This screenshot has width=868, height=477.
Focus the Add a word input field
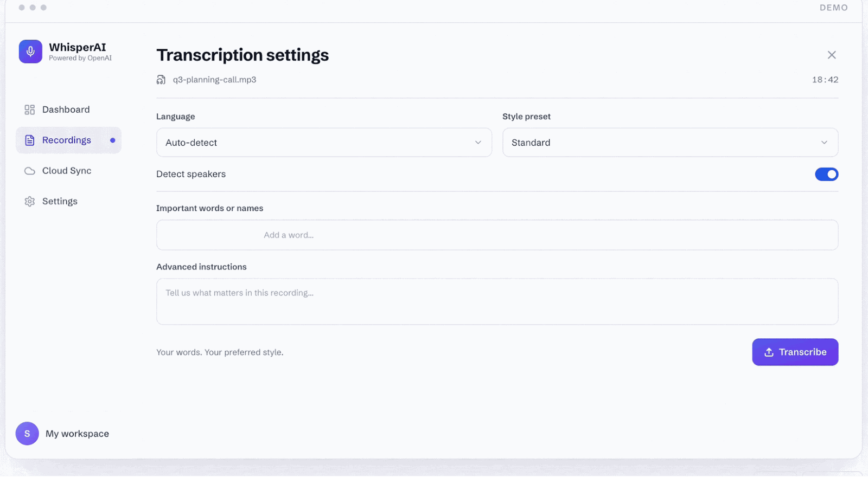point(497,235)
